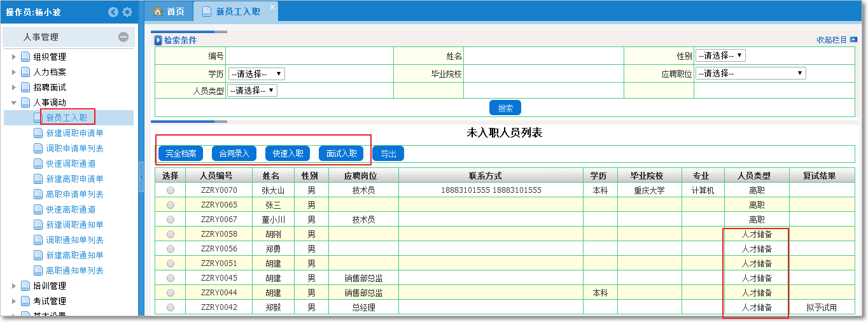Viewport: 868px width, 322px height.
Task: Open the 应聘职位 dropdown
Action: tap(750, 73)
